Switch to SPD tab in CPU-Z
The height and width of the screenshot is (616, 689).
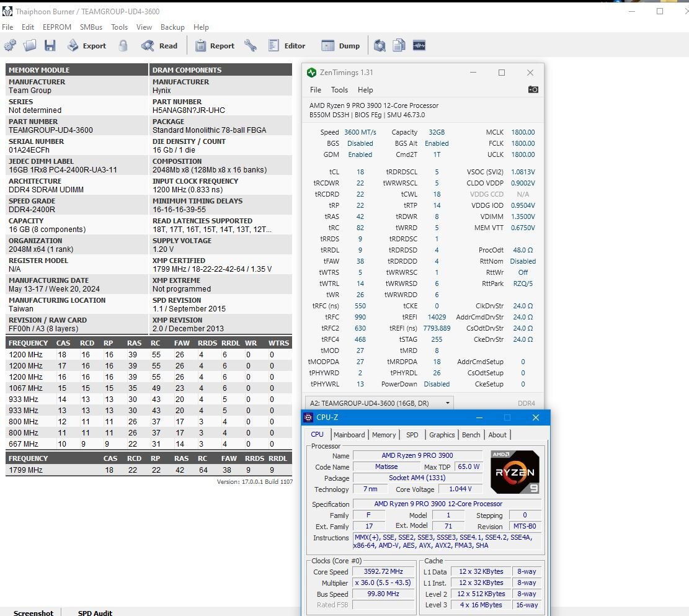(x=412, y=435)
